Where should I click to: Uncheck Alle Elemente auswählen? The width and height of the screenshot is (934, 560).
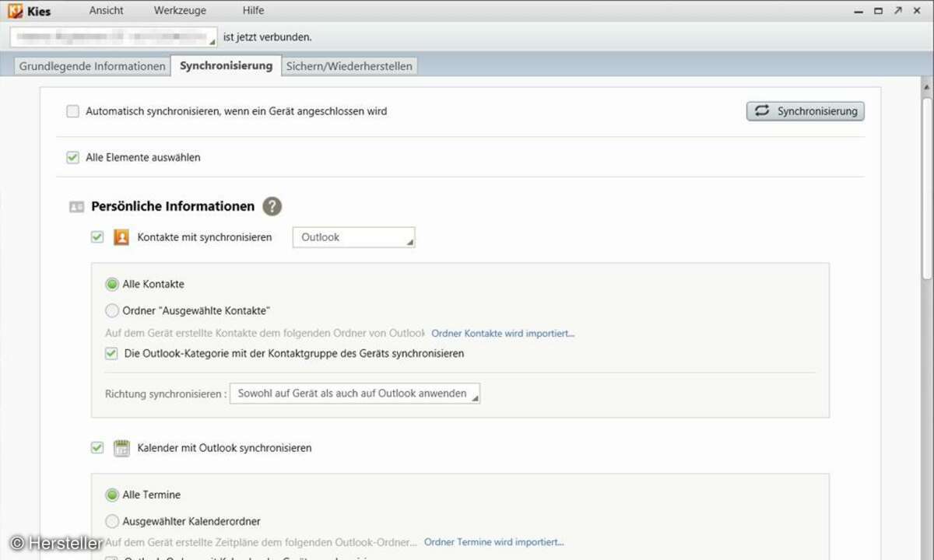(73, 157)
